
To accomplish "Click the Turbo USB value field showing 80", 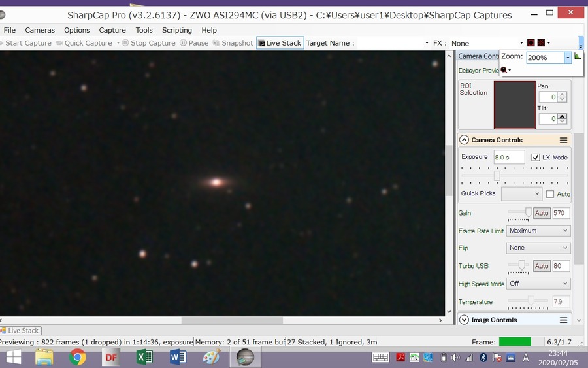I will (561, 266).
